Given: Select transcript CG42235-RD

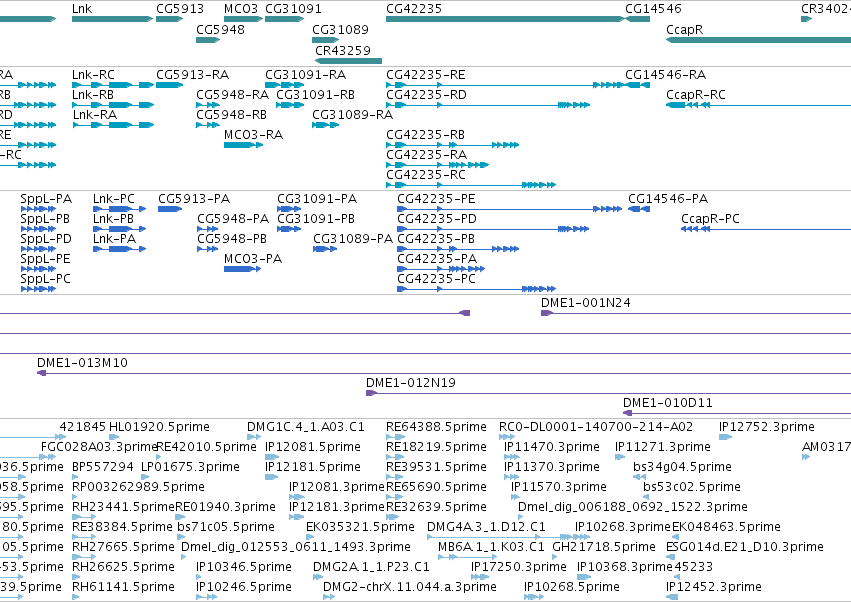Looking at the screenshot, I should tap(427, 95).
